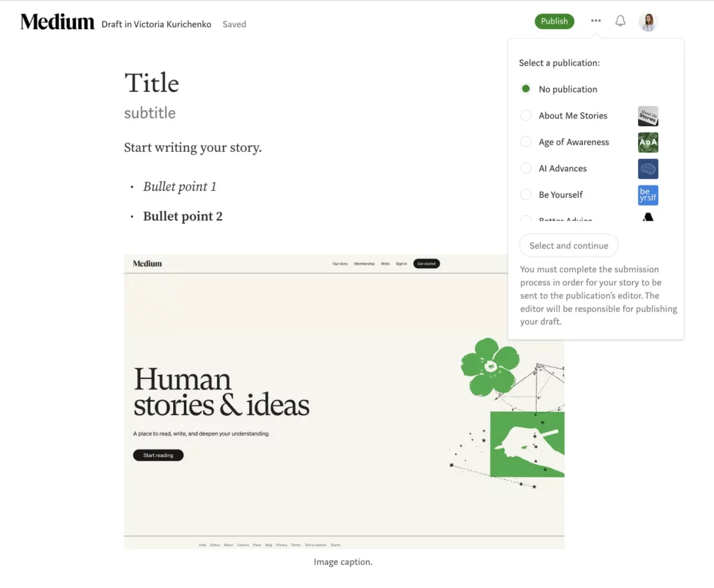Viewport: 714px width, 588px height.
Task: Click the Medium logo
Action: coord(57,21)
